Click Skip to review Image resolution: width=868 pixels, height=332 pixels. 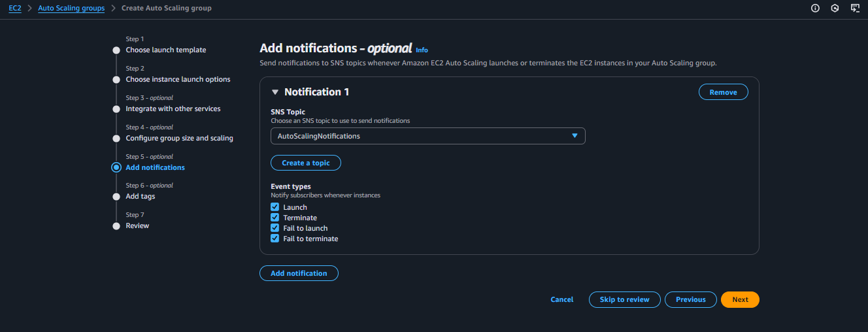(624, 299)
